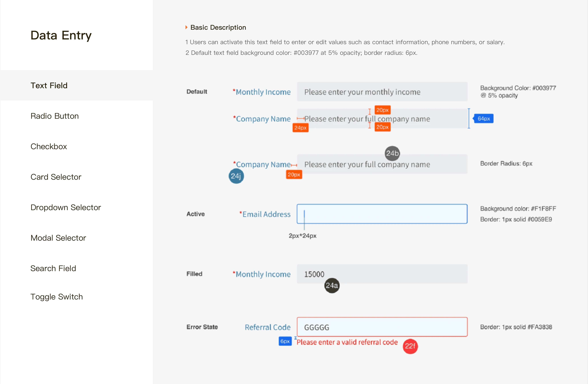Click the active Email Address input
The height and width of the screenshot is (384, 588).
[382, 214]
